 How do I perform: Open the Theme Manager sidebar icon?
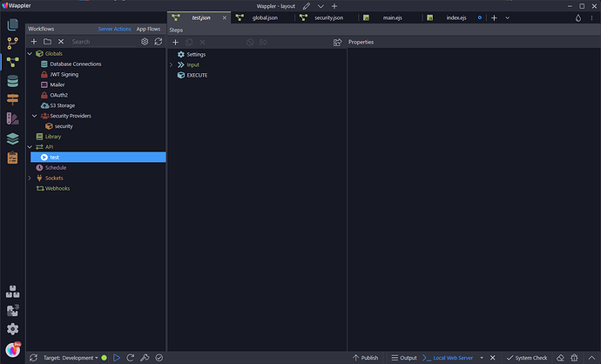tap(13, 118)
